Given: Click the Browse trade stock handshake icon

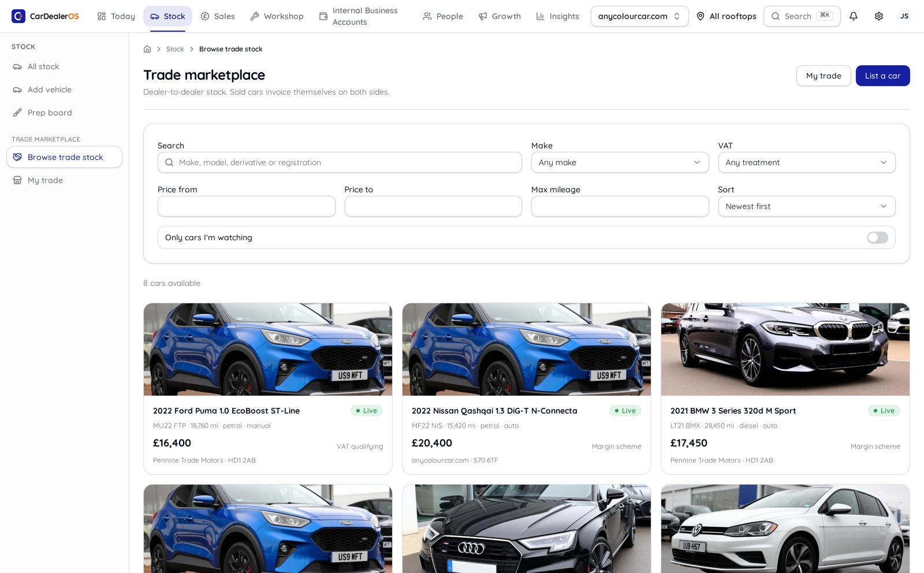Looking at the screenshot, I should pos(17,157).
